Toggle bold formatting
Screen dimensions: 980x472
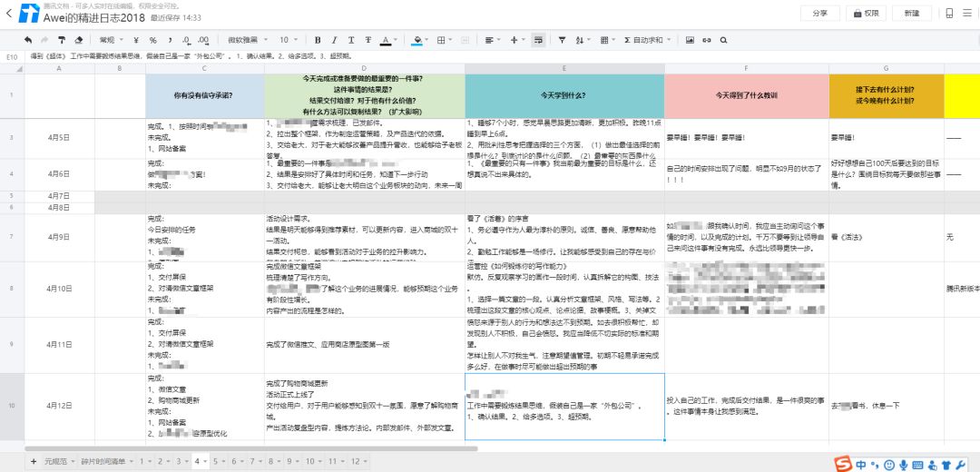point(318,40)
